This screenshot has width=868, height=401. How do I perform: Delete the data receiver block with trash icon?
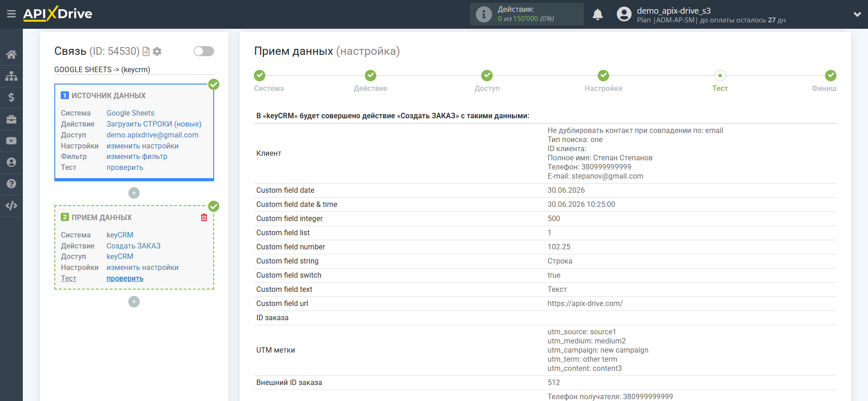pyautogui.click(x=204, y=217)
